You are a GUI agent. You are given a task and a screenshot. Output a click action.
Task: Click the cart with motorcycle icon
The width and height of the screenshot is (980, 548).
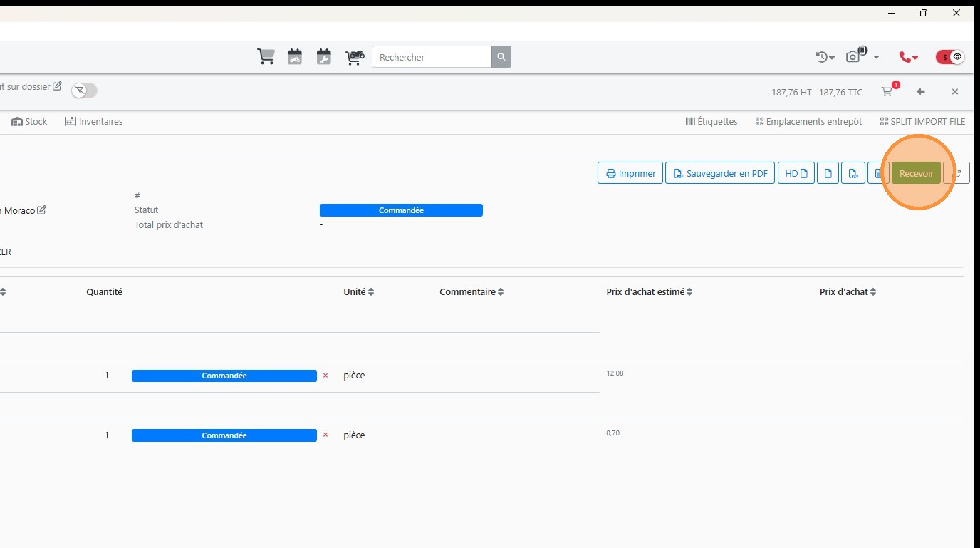point(355,57)
